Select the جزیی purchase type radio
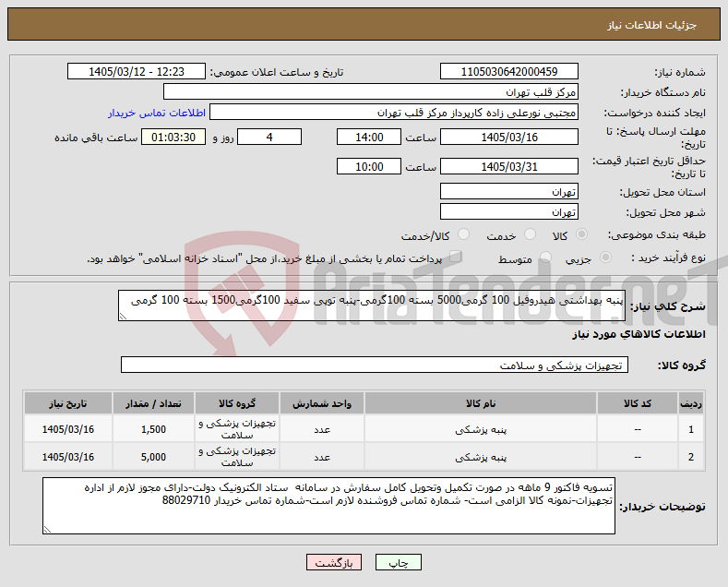This screenshot has width=728, height=587. pyautogui.click(x=605, y=257)
